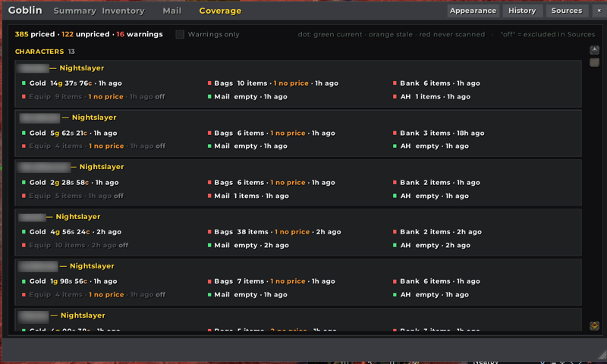Click the Equip 9 items entry
The width and height of the screenshot is (607, 364).
(x=93, y=97)
